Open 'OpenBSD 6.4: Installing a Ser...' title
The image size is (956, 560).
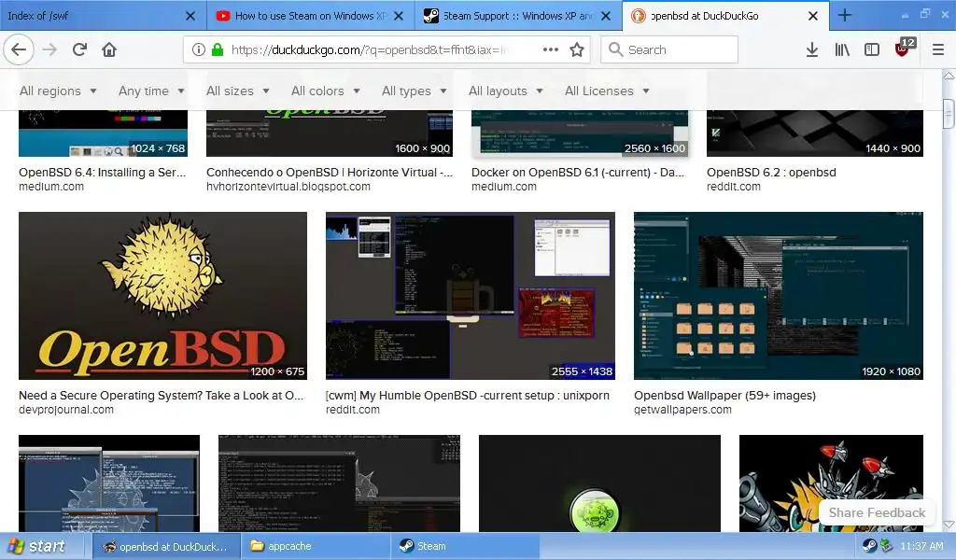(103, 173)
